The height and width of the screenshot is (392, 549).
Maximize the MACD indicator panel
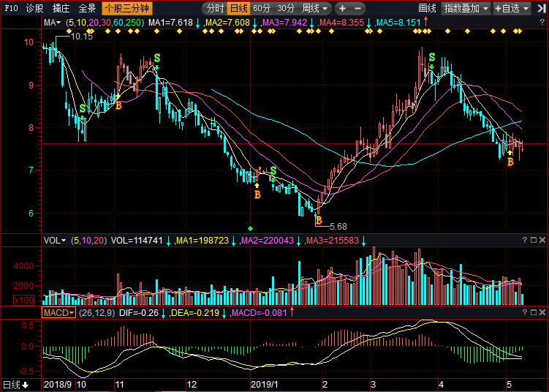tap(534, 313)
